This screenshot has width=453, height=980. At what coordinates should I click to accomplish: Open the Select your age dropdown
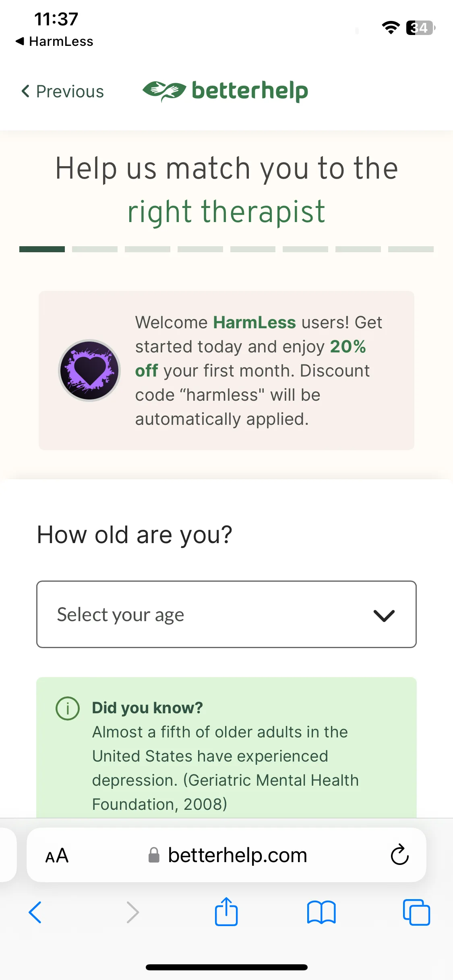[x=226, y=614]
